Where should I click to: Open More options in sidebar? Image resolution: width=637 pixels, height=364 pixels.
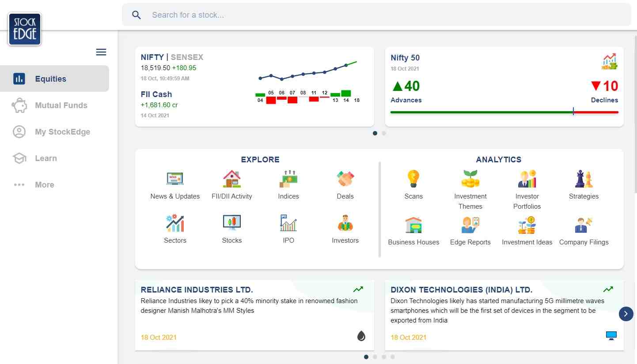54,184
